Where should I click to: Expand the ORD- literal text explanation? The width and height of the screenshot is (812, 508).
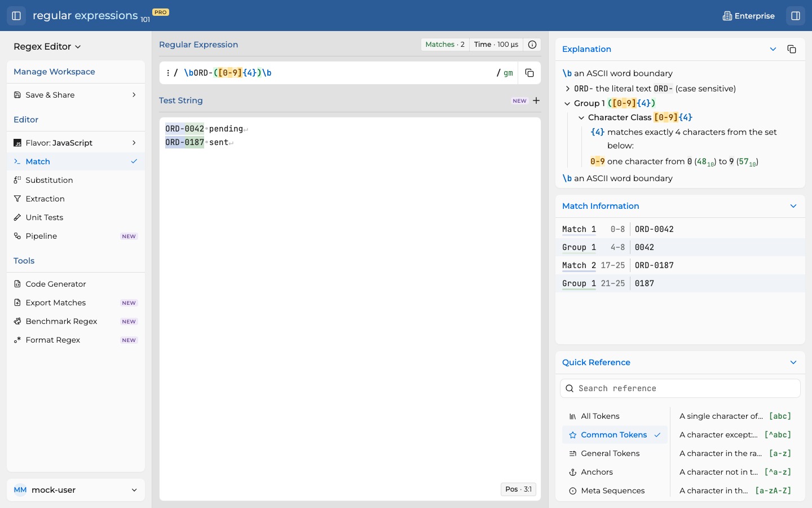click(568, 89)
